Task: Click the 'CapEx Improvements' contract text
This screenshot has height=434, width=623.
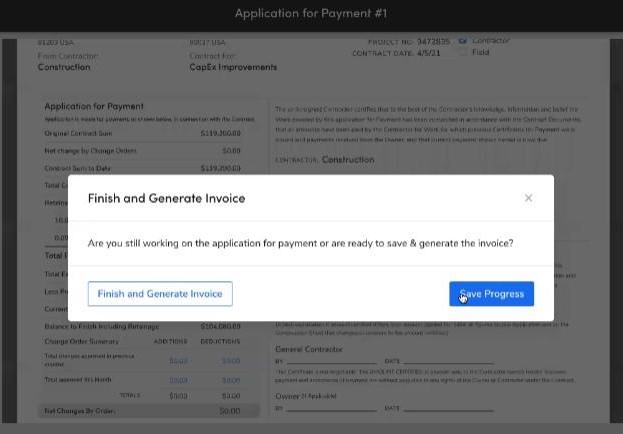Action: [x=233, y=67]
